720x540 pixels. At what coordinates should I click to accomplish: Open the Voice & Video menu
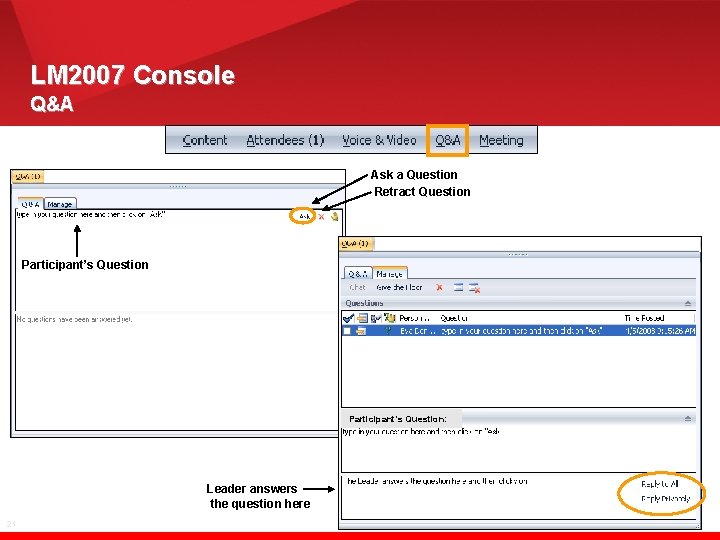[x=379, y=140]
